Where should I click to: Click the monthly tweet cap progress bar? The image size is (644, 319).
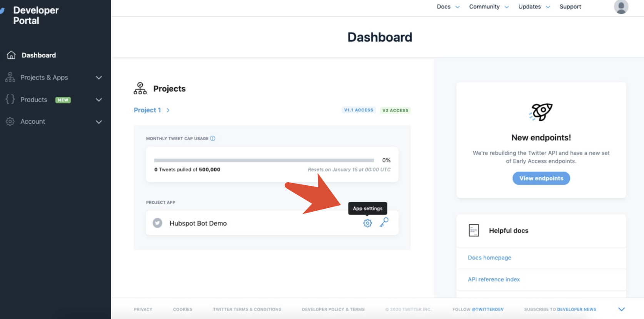coord(264,160)
